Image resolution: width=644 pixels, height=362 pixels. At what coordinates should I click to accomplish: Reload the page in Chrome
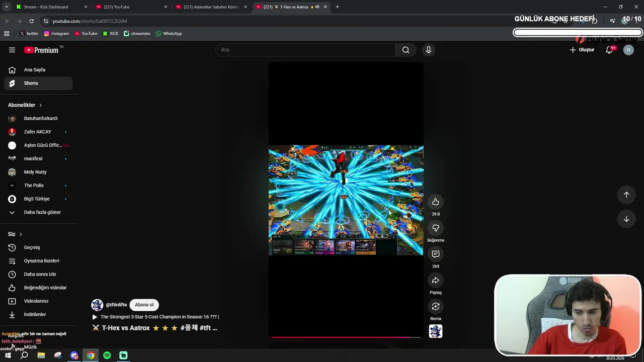coord(31,21)
